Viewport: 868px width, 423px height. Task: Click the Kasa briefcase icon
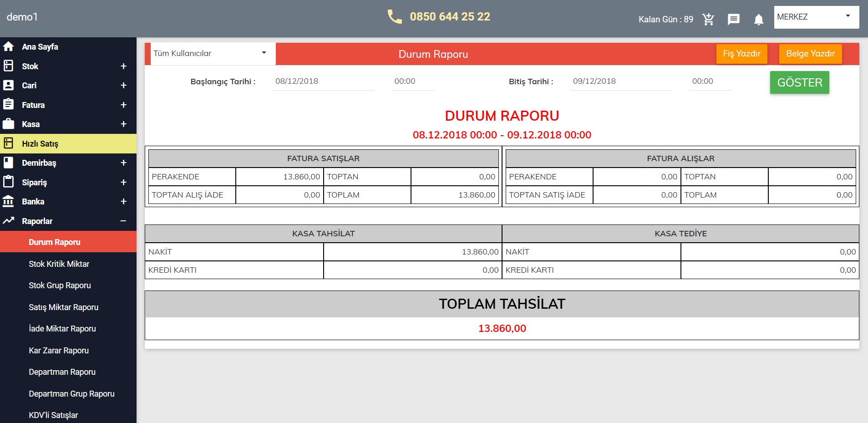tap(8, 124)
